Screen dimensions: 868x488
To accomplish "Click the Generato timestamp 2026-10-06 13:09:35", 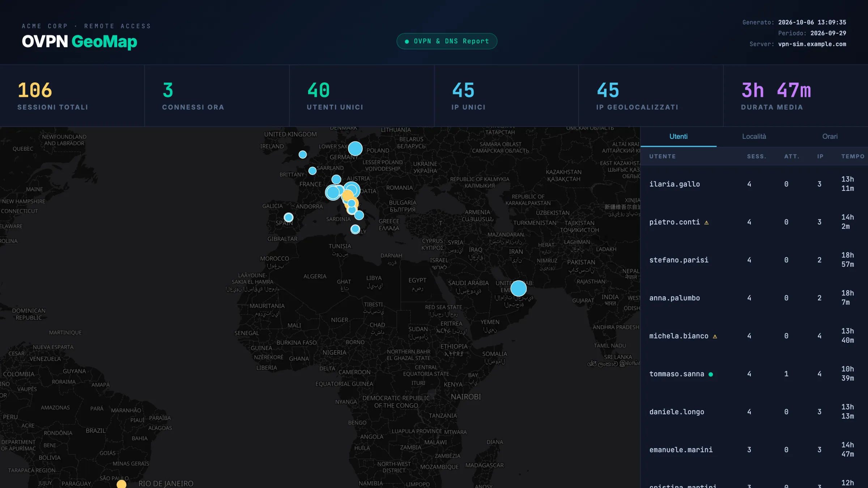I will point(812,22).
